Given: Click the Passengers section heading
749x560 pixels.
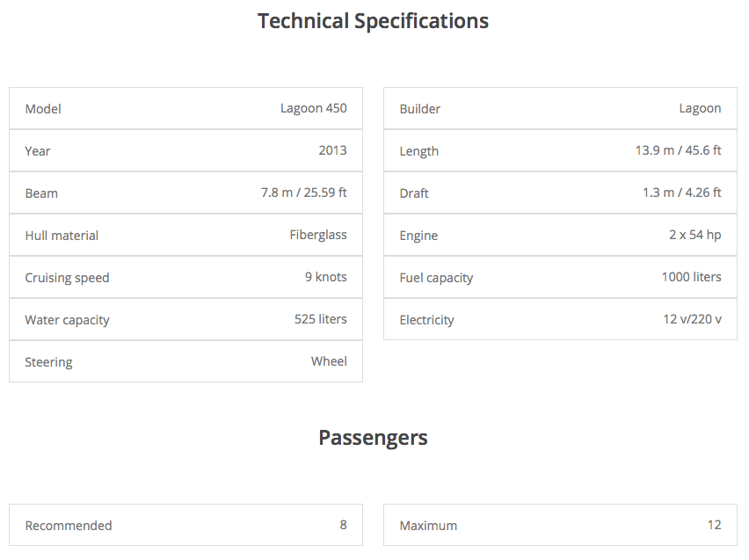Looking at the screenshot, I should 373,438.
